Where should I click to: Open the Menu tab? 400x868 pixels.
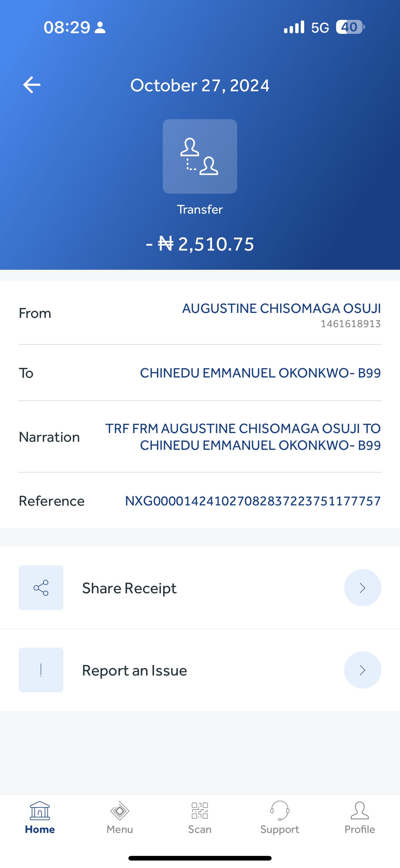coord(119,817)
